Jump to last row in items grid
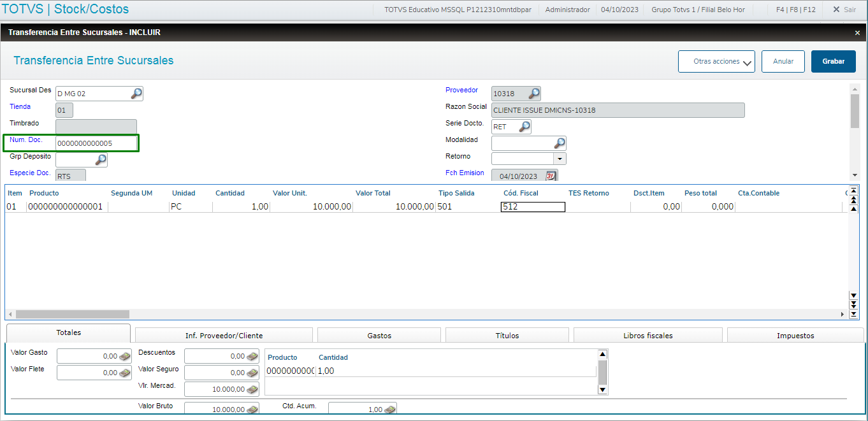The image size is (868, 421). [854, 314]
